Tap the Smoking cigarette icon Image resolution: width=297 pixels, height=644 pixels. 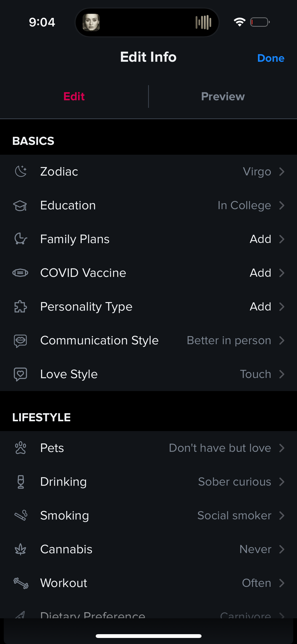[x=21, y=516]
